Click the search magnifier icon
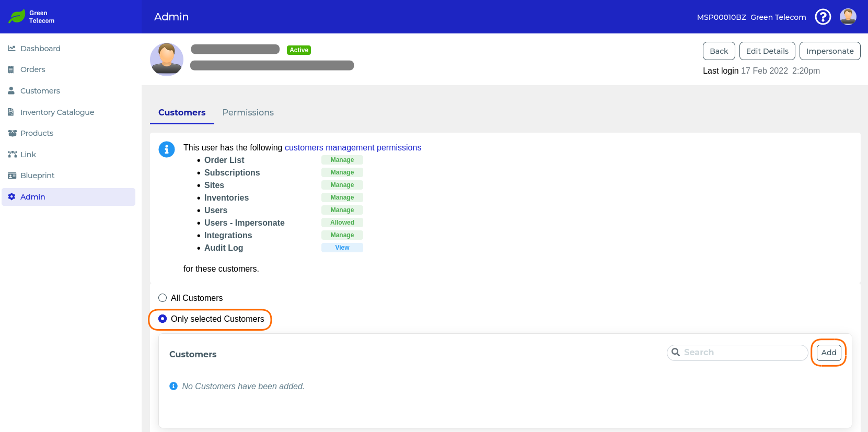 click(676, 352)
